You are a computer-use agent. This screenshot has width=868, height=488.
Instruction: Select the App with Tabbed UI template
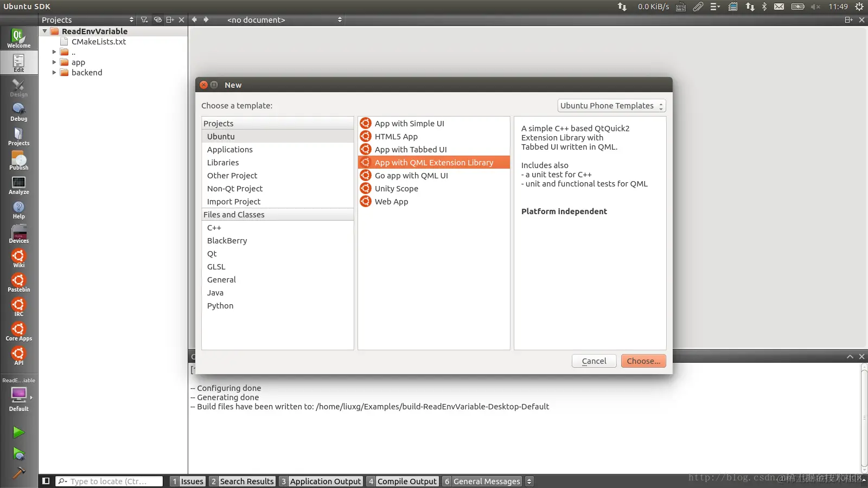click(x=434, y=150)
